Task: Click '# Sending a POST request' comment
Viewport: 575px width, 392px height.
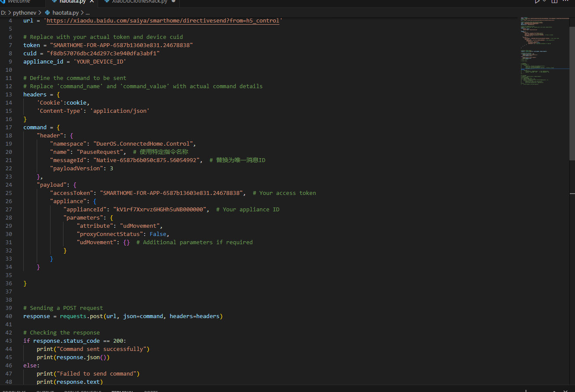Action: (63, 308)
